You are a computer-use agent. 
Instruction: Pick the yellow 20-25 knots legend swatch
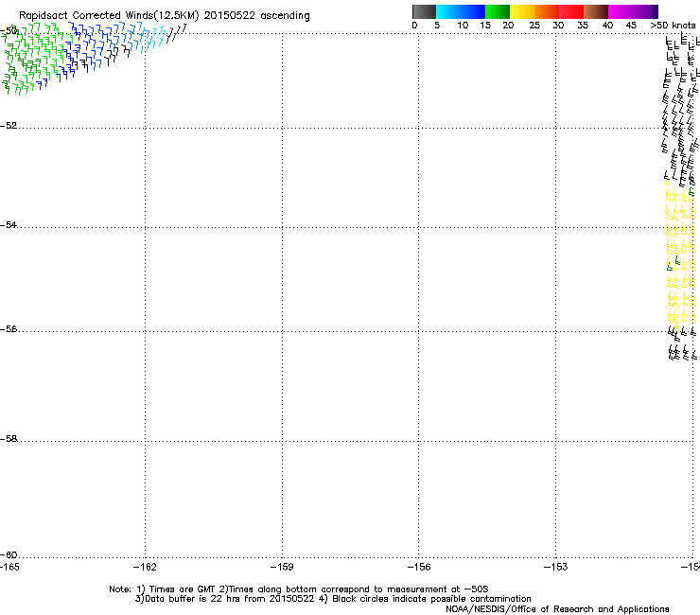point(522,11)
